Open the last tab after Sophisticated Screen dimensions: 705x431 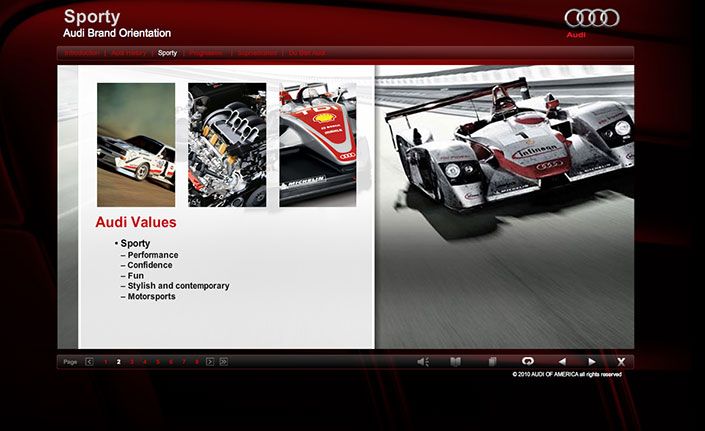click(307, 53)
